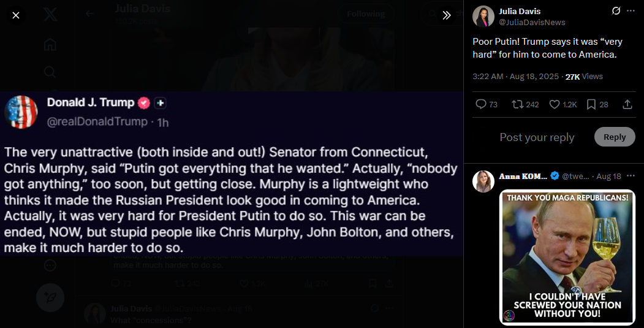Viewport: 644px width, 328px height.
Task: Click the Grok icon on Julia Davis's post
Action: pyautogui.click(x=616, y=11)
